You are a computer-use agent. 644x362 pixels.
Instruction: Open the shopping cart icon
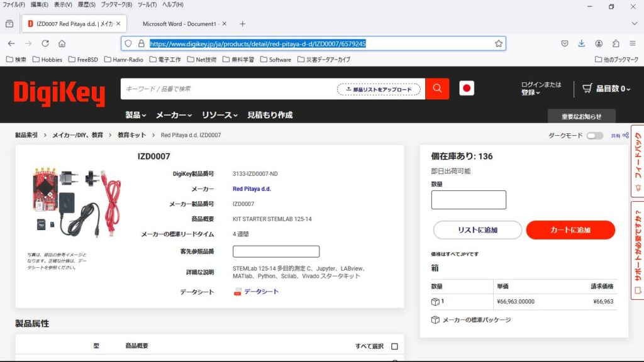(587, 88)
